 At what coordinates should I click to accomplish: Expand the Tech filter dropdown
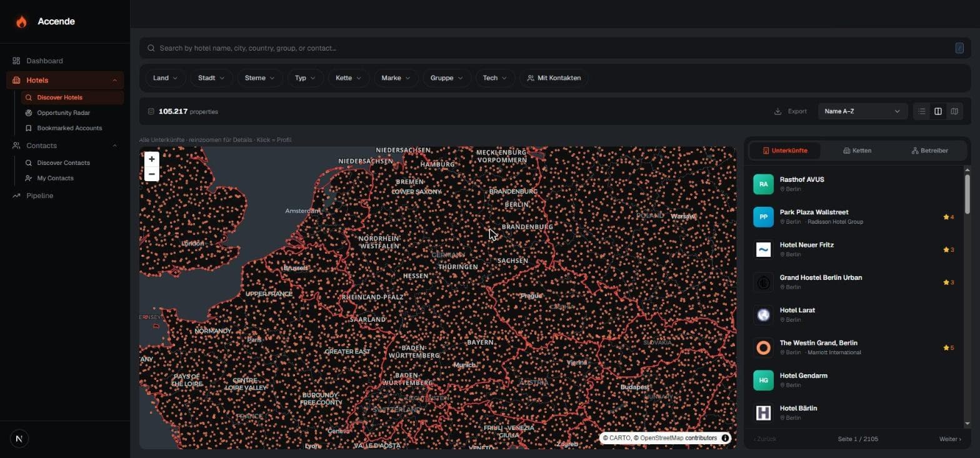(x=494, y=78)
